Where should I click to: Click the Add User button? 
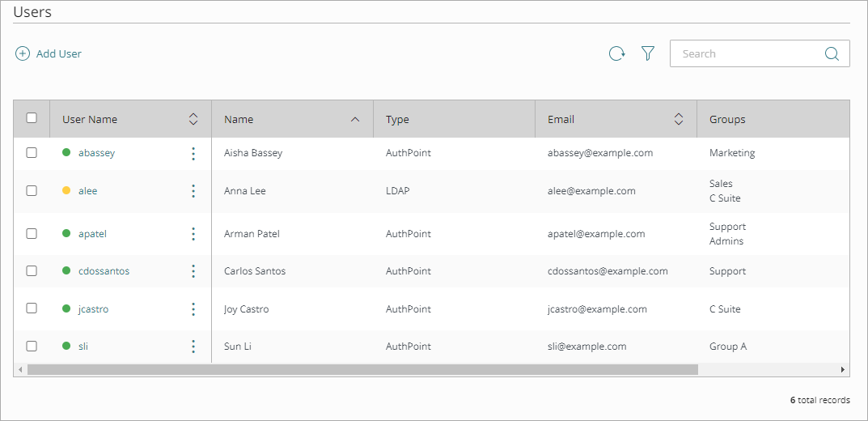pos(49,54)
